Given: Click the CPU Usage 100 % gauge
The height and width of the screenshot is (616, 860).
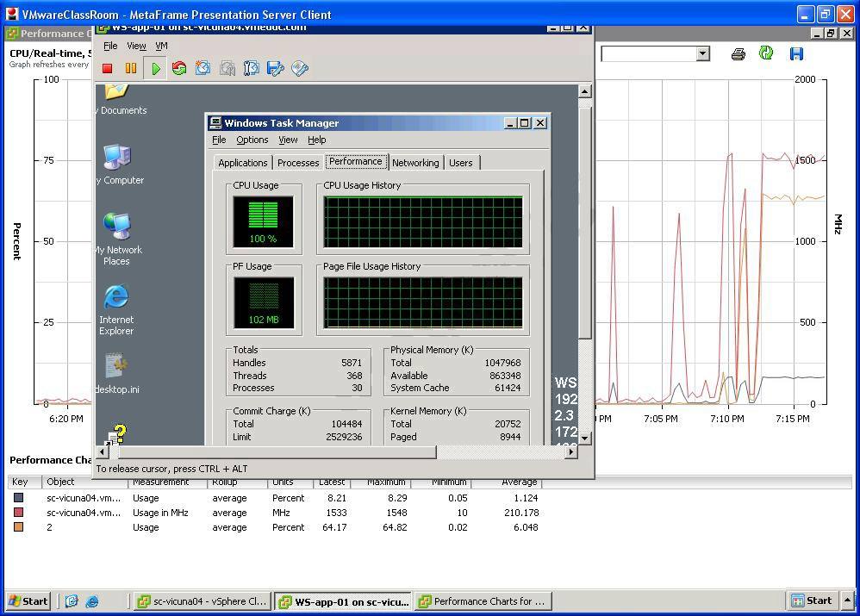Looking at the screenshot, I should [264, 221].
